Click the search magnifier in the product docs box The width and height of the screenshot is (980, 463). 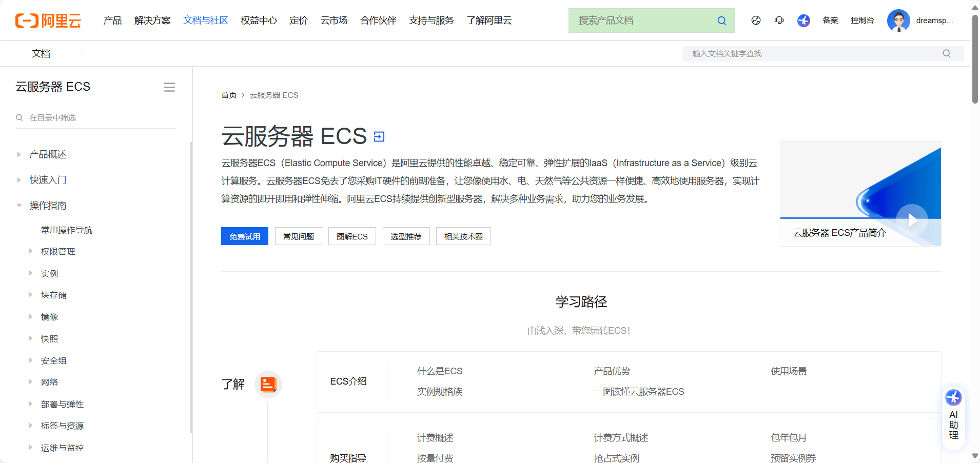point(721,21)
